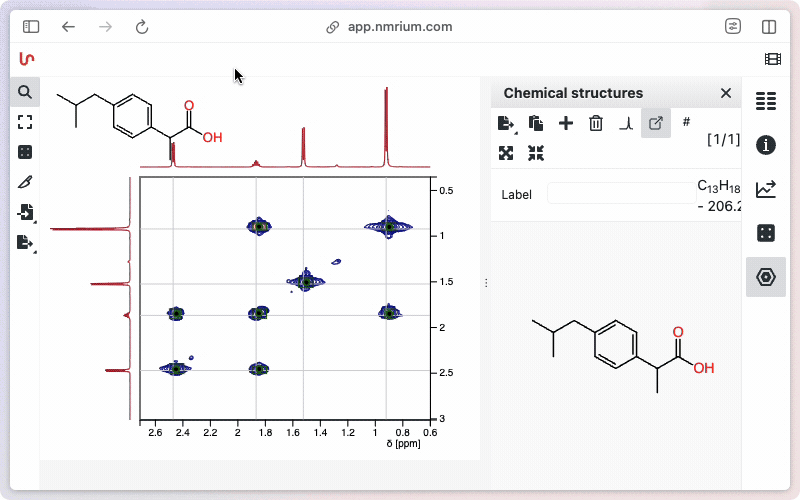Toggle floating molecule on the spectrum
This screenshot has height=500, width=800.
tap(656, 123)
